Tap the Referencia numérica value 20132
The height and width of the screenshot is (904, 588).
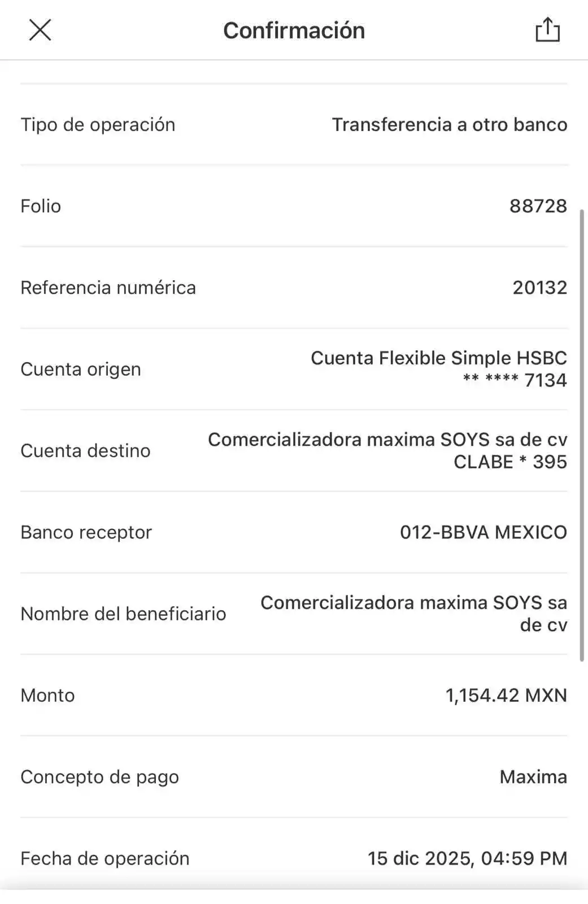[x=539, y=288]
